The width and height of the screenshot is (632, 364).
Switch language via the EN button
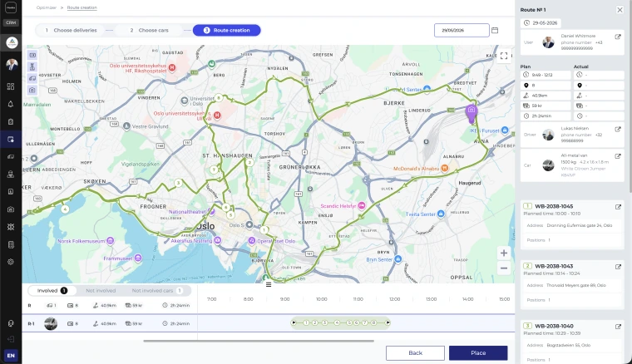coord(11,356)
